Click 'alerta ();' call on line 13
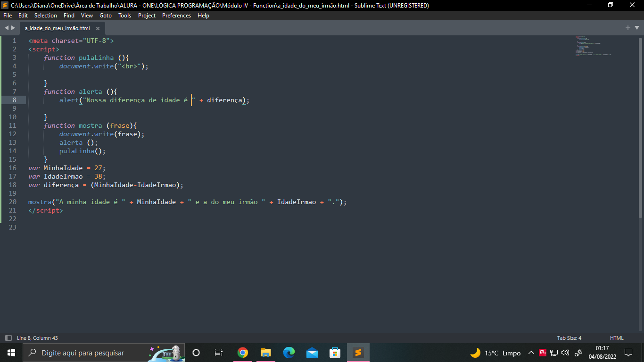The height and width of the screenshot is (362, 644). 78,142
